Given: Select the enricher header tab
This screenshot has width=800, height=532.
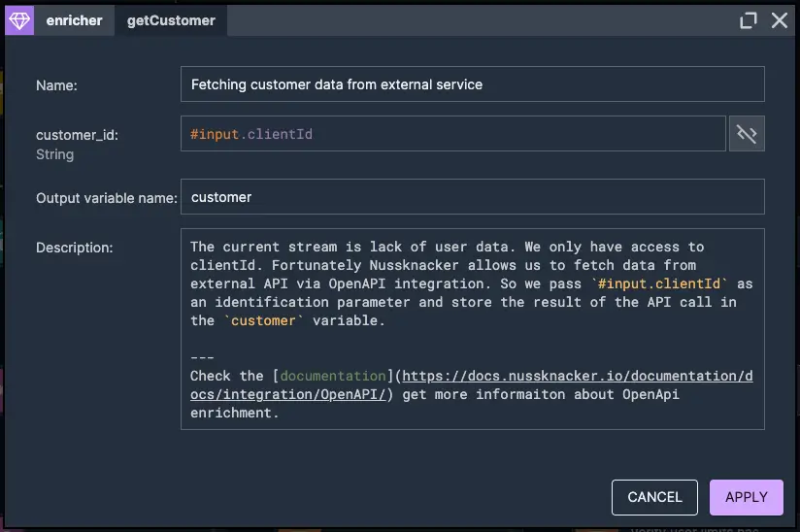Looking at the screenshot, I should coord(75,20).
